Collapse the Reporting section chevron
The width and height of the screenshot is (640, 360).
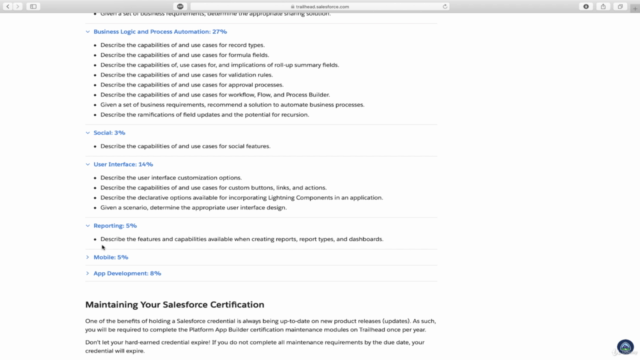tap(88, 226)
